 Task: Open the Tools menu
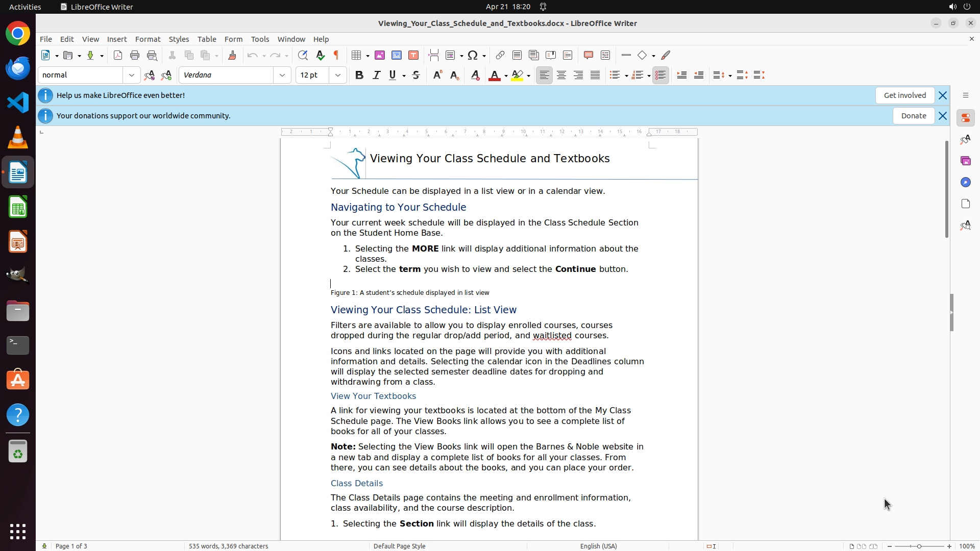260,39
